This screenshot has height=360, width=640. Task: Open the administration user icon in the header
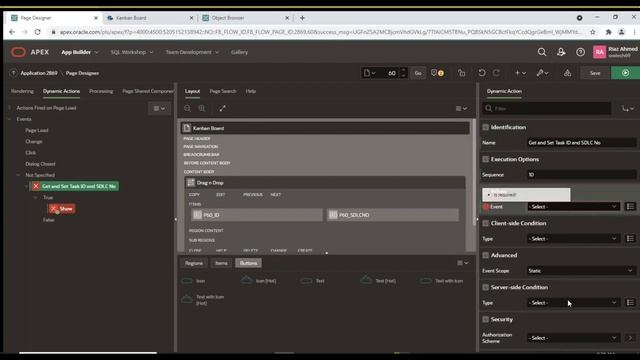point(561,52)
